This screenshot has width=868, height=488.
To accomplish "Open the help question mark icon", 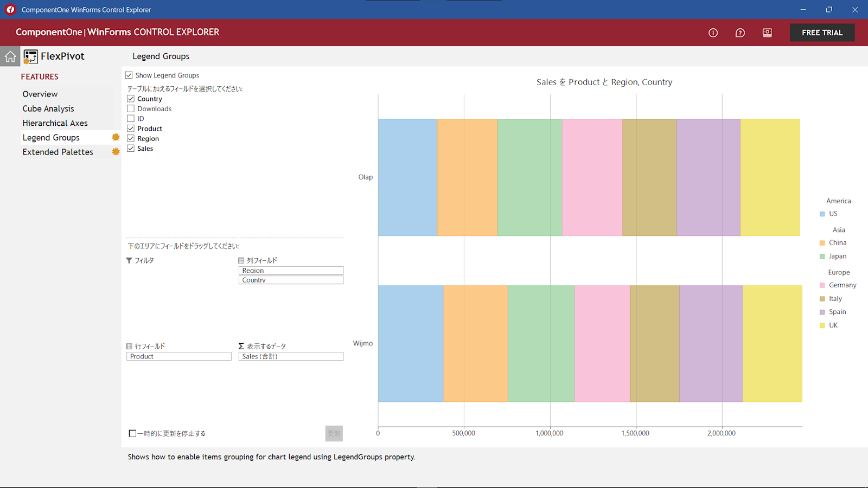I will coord(740,33).
